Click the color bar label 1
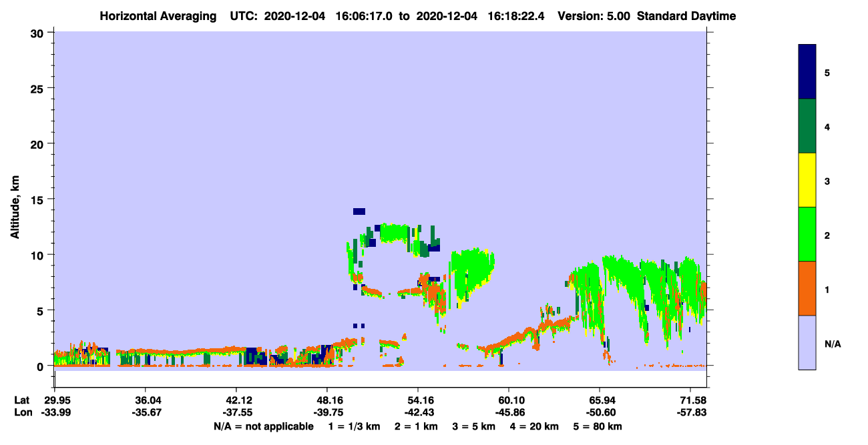The image size is (868, 445). pyautogui.click(x=827, y=289)
